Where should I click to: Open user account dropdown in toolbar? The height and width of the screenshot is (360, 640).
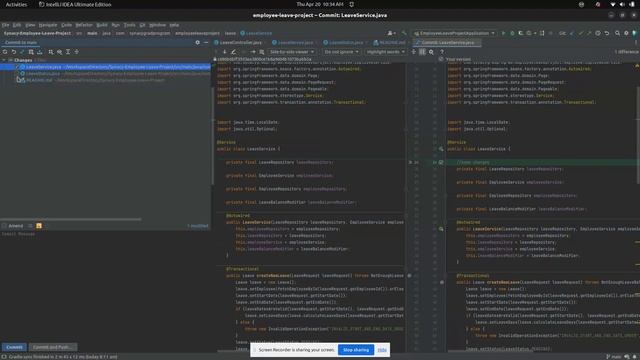[x=391, y=33]
